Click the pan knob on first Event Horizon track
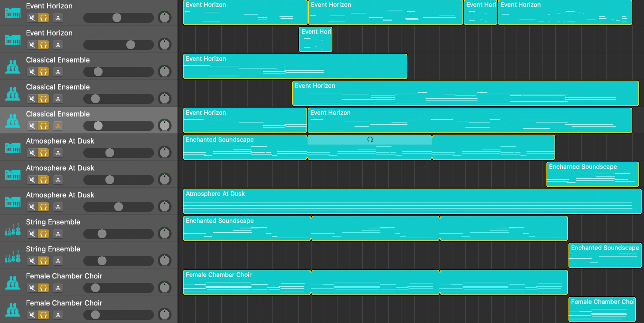This screenshot has width=644, height=323. click(x=165, y=17)
